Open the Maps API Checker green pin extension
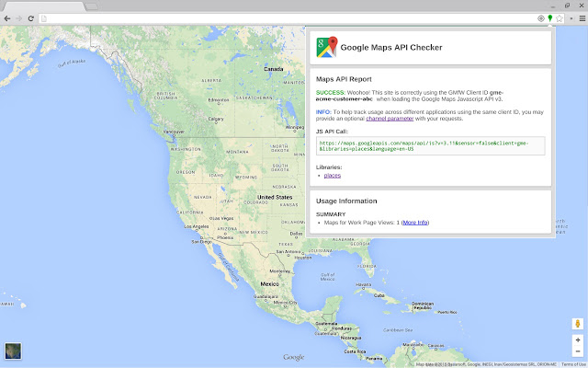Screen dimensions: 588x368 click(549, 18)
